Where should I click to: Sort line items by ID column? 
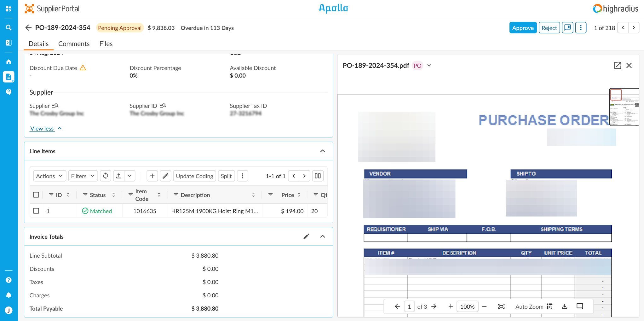pyautogui.click(x=68, y=195)
